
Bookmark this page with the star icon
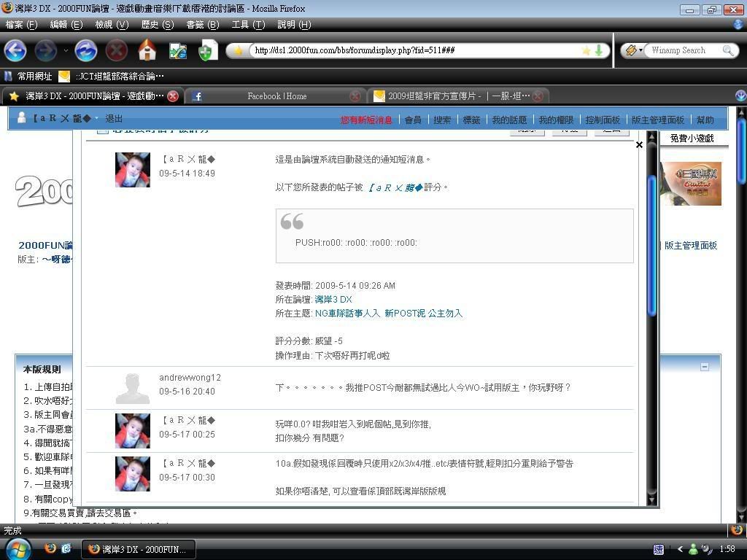click(586, 50)
